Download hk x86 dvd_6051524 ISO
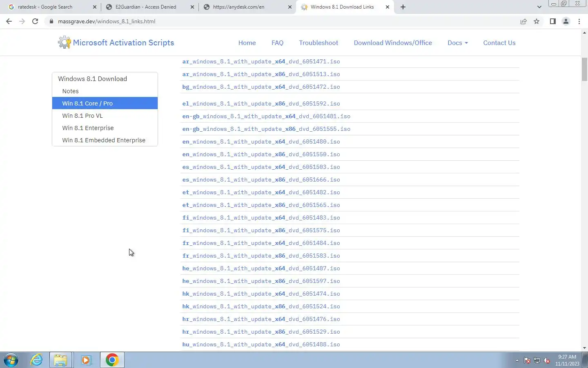This screenshot has height=368, width=588. (x=261, y=306)
